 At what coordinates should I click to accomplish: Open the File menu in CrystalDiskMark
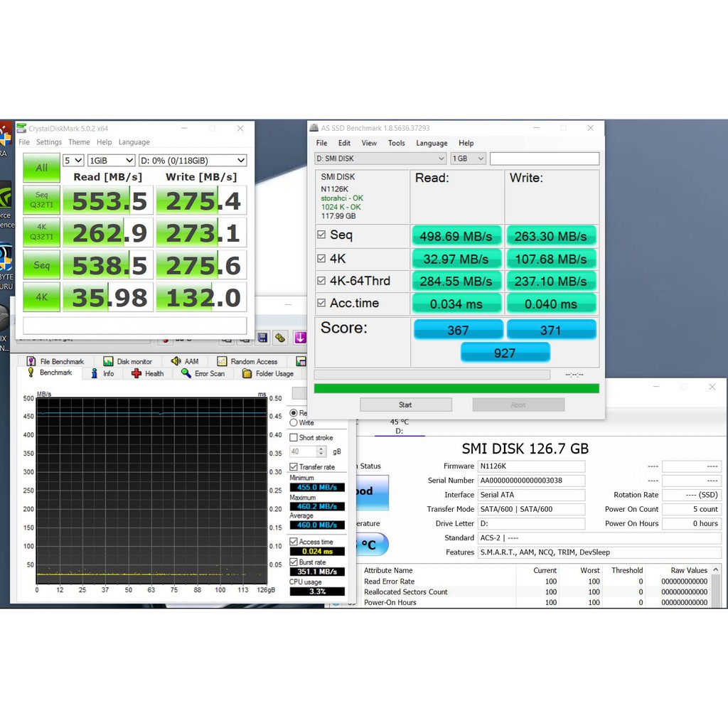pos(24,142)
